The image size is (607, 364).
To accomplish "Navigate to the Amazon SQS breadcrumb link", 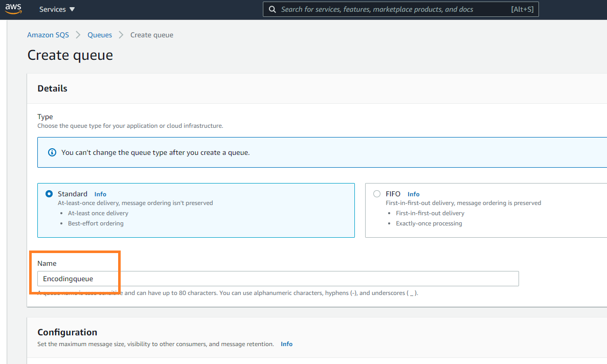I will 48,34.
